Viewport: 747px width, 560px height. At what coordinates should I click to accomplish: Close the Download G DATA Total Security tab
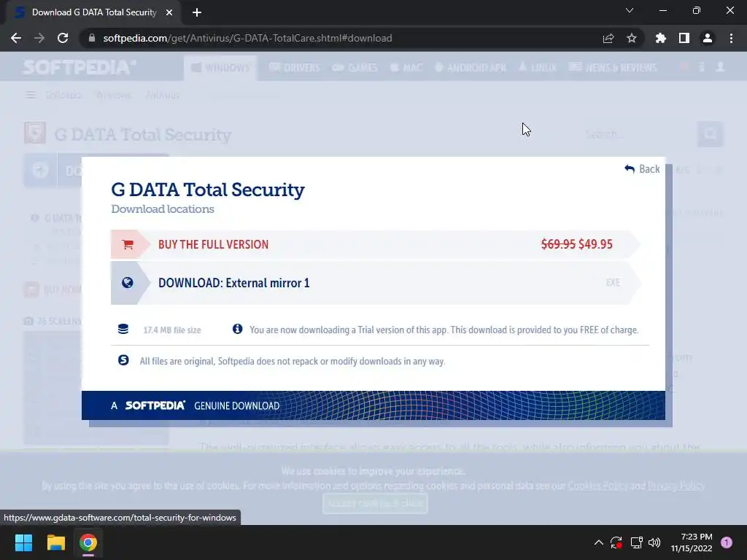[x=169, y=12]
